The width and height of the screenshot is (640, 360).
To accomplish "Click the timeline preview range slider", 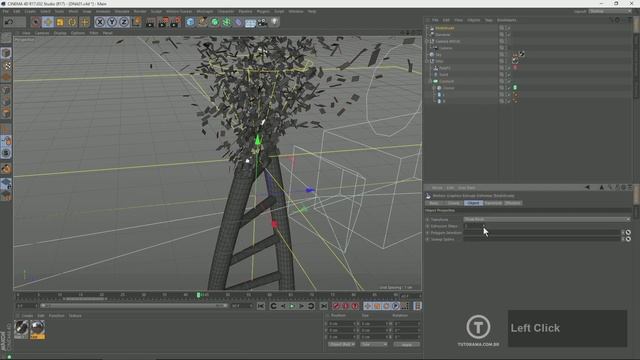I will click(134, 305).
